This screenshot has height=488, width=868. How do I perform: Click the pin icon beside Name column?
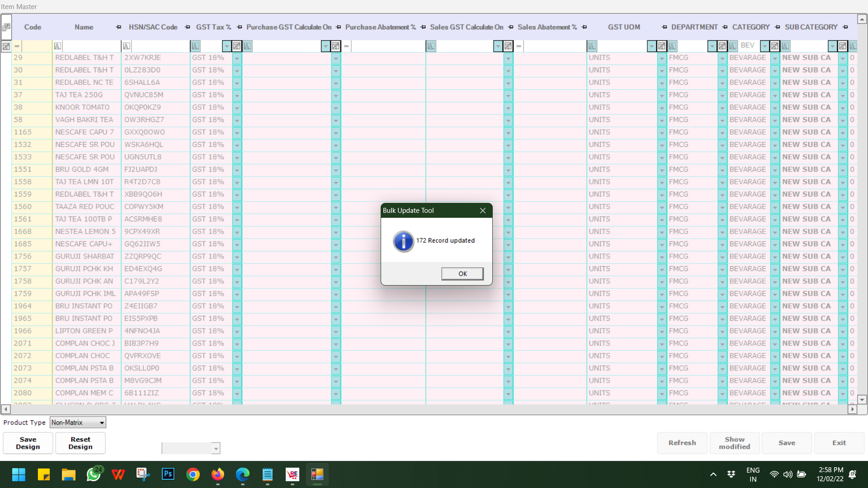click(x=118, y=27)
